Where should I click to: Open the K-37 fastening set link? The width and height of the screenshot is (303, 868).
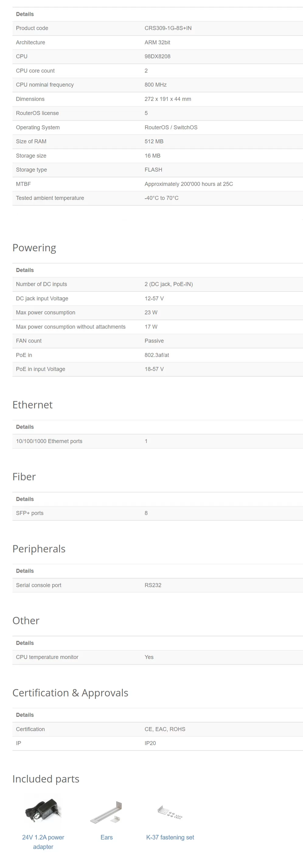pyautogui.click(x=170, y=837)
